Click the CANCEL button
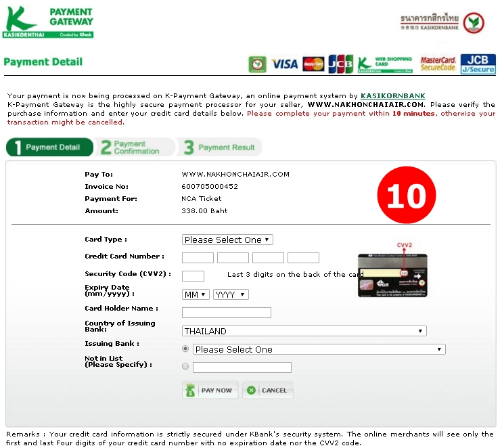 click(x=268, y=390)
